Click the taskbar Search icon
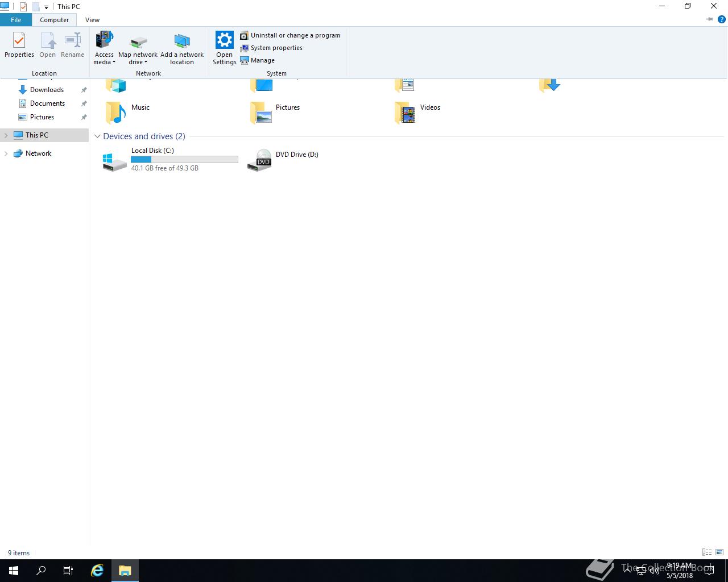The height and width of the screenshot is (582, 728). pos(41,571)
